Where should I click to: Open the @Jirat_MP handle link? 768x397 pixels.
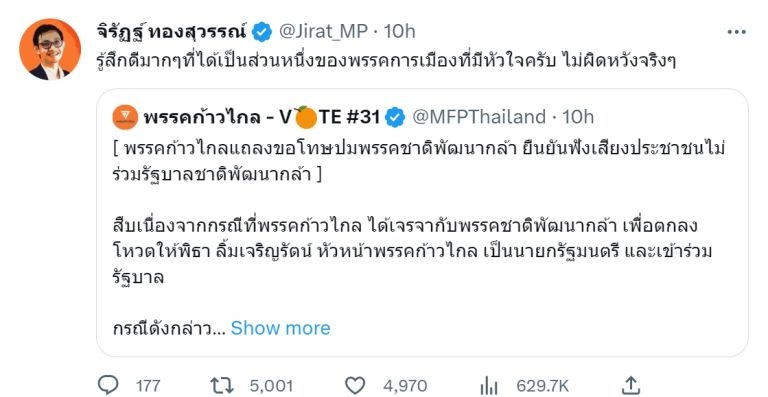click(x=323, y=31)
